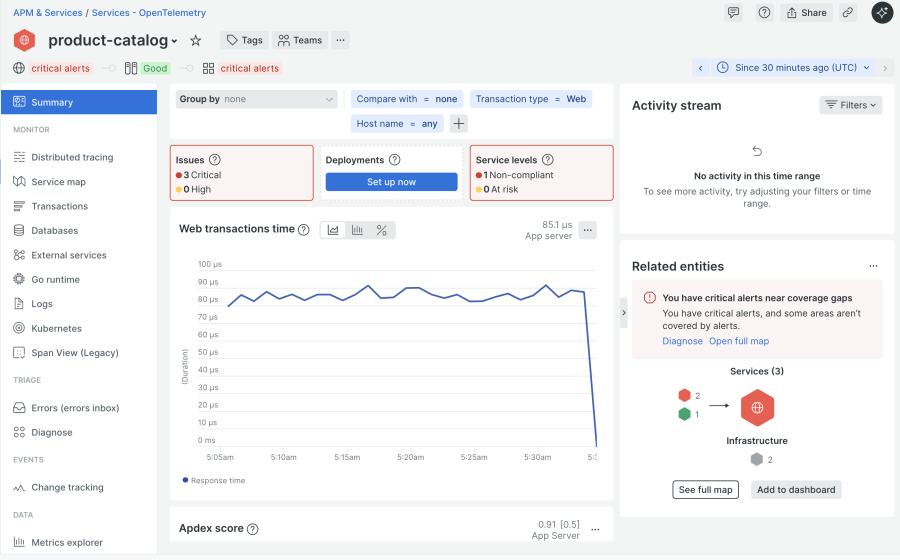Image resolution: width=900 pixels, height=560 pixels.
Task: Go to APM & Services breadcrumb
Action: tap(48, 13)
